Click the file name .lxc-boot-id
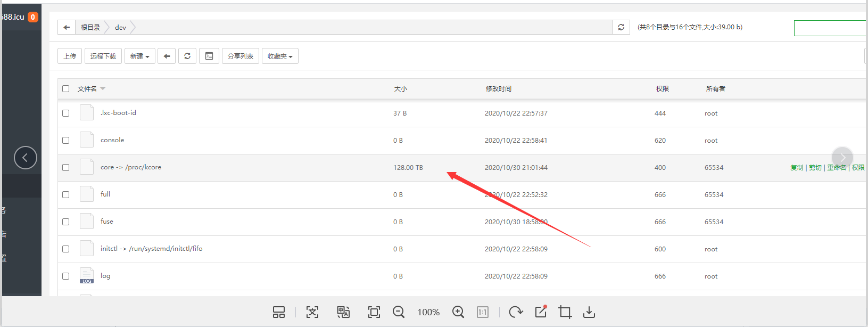This screenshot has height=327, width=868. [118, 113]
